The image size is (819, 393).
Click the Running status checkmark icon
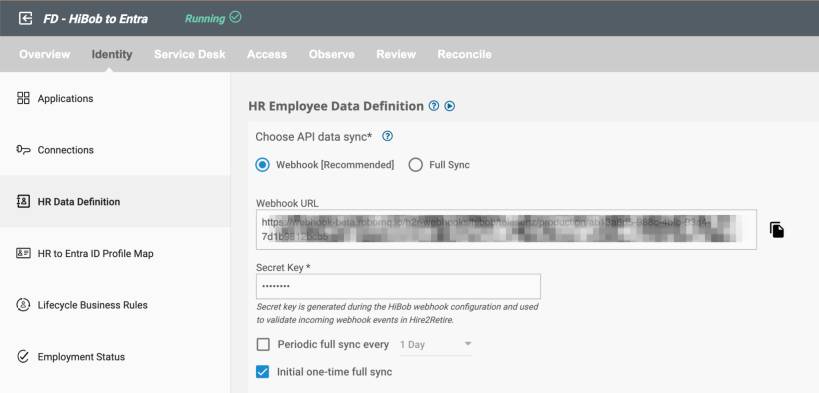coord(236,18)
